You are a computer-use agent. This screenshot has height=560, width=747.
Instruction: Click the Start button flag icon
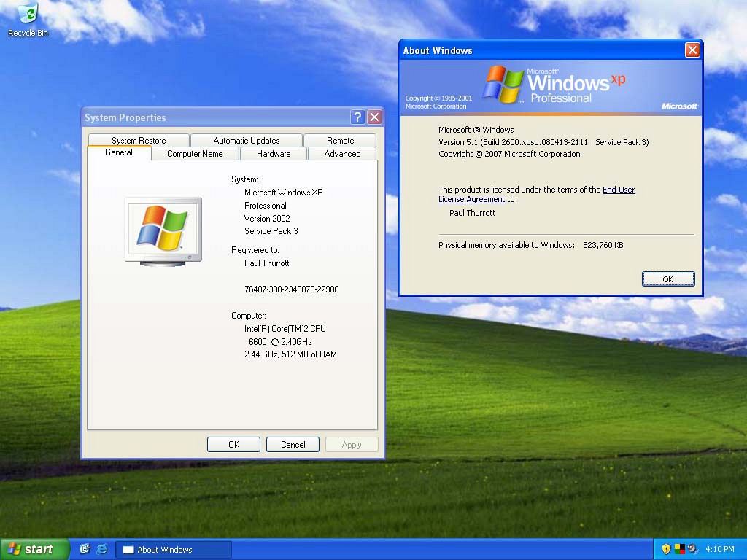(15, 549)
